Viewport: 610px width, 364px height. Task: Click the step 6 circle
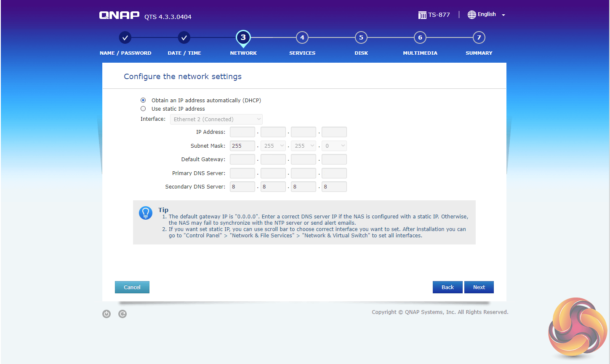(420, 37)
